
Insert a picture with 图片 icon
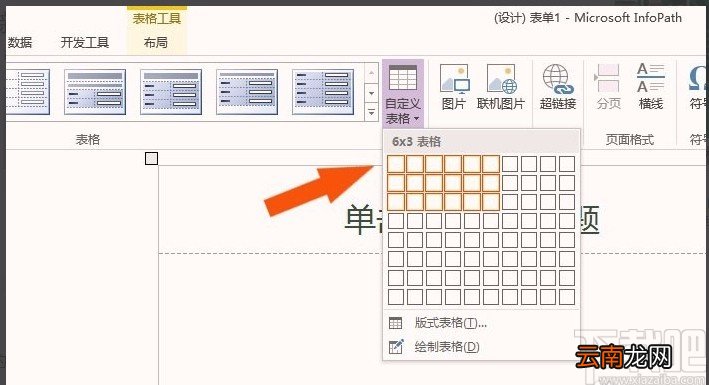click(454, 87)
